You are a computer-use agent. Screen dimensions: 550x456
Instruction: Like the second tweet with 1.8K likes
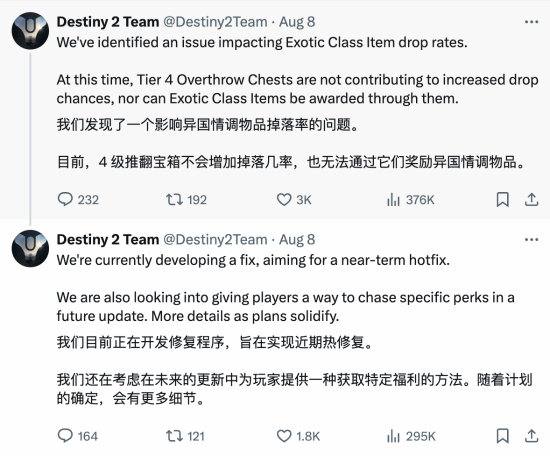(x=298, y=436)
